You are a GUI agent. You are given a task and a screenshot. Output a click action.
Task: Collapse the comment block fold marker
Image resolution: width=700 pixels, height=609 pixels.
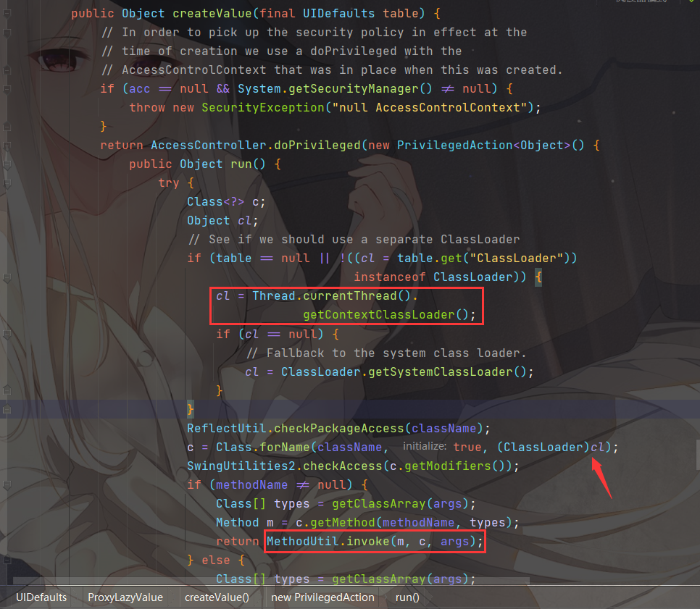pos(7,33)
